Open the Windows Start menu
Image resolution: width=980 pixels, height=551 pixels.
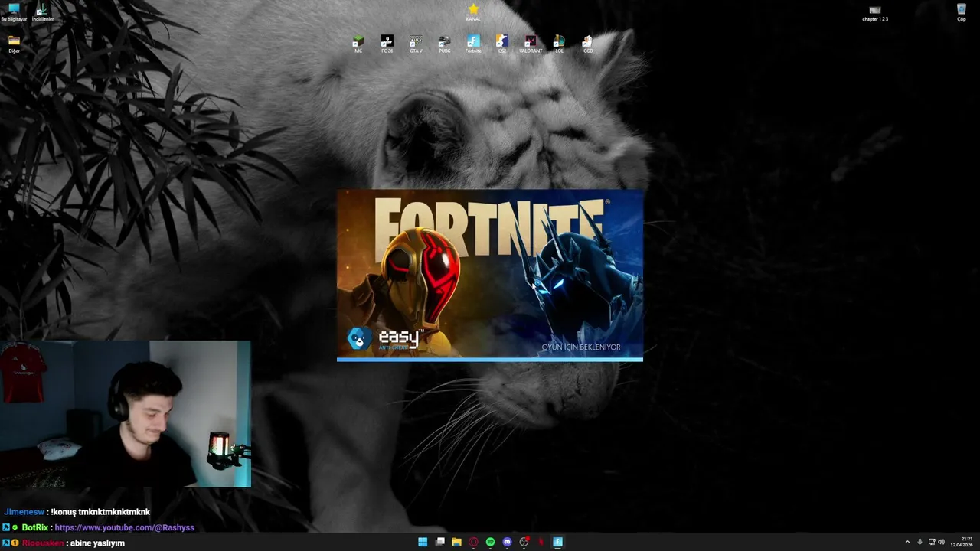click(x=423, y=542)
